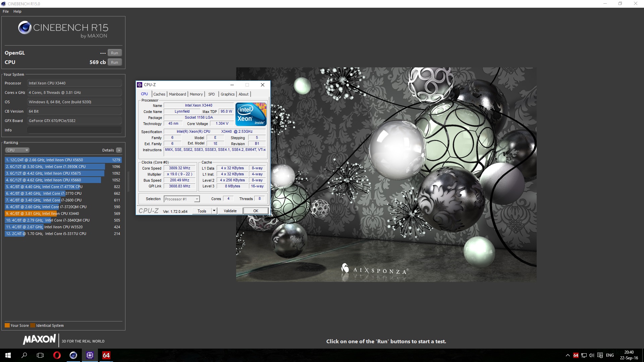The image size is (644, 362).
Task: Open the Tools dropdown arrow in CPU-Z
Action: click(214, 211)
